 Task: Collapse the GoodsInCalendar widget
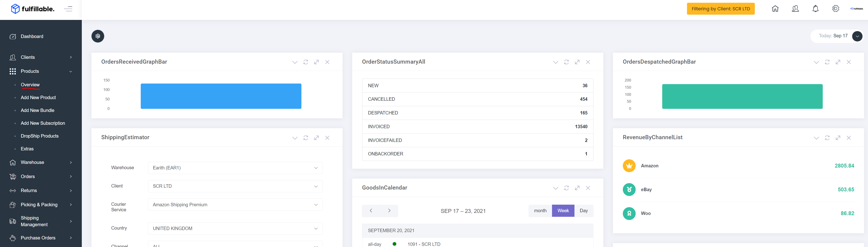556,188
